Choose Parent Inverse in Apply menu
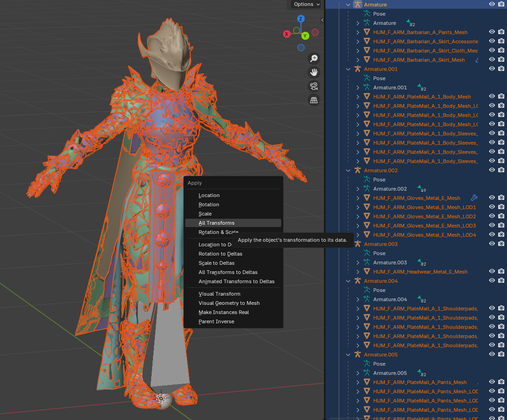 233,321
